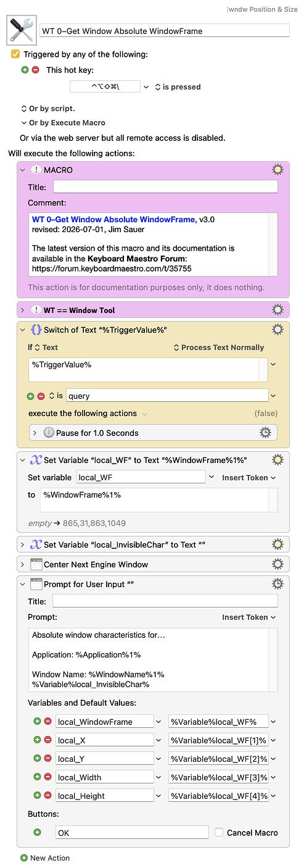Click the hot key combination field

(x=105, y=87)
